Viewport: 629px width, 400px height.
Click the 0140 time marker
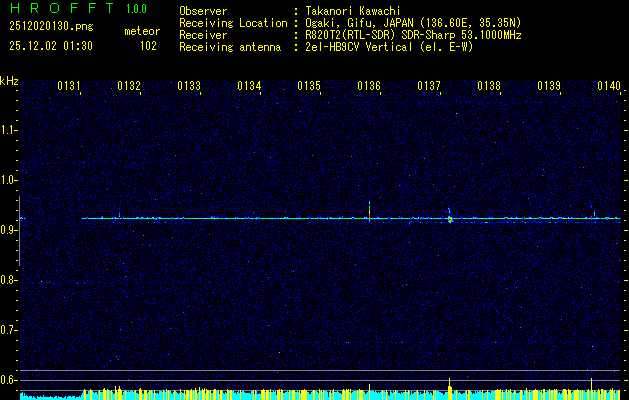pyautogui.click(x=609, y=86)
